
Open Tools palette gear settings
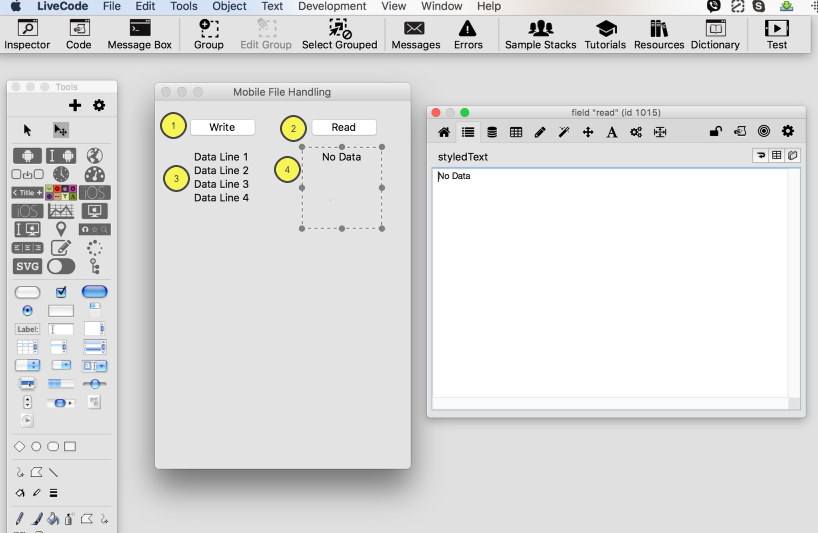tap(99, 105)
